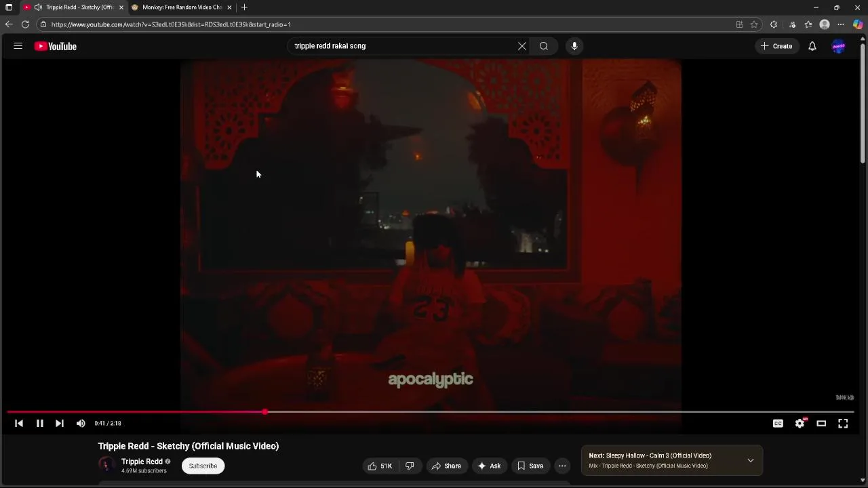The height and width of the screenshot is (488, 868).
Task: Open the Trippie Redd channel avatar
Action: pos(106,465)
